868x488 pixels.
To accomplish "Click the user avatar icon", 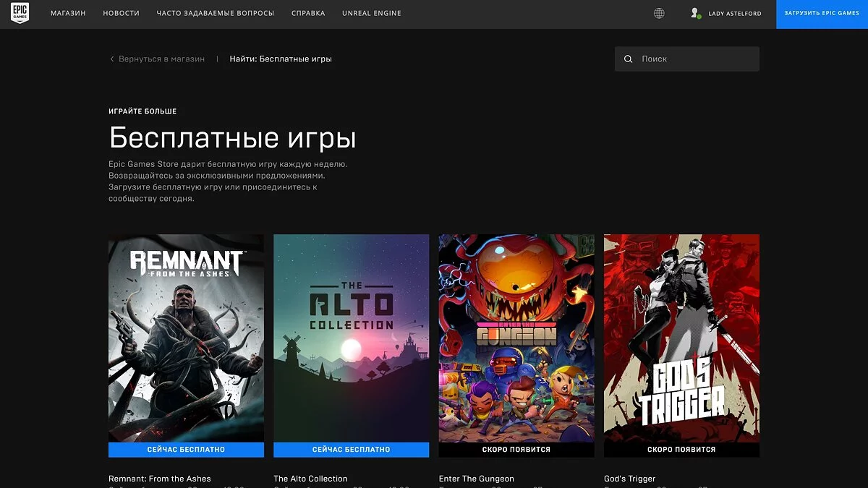I will (x=696, y=13).
